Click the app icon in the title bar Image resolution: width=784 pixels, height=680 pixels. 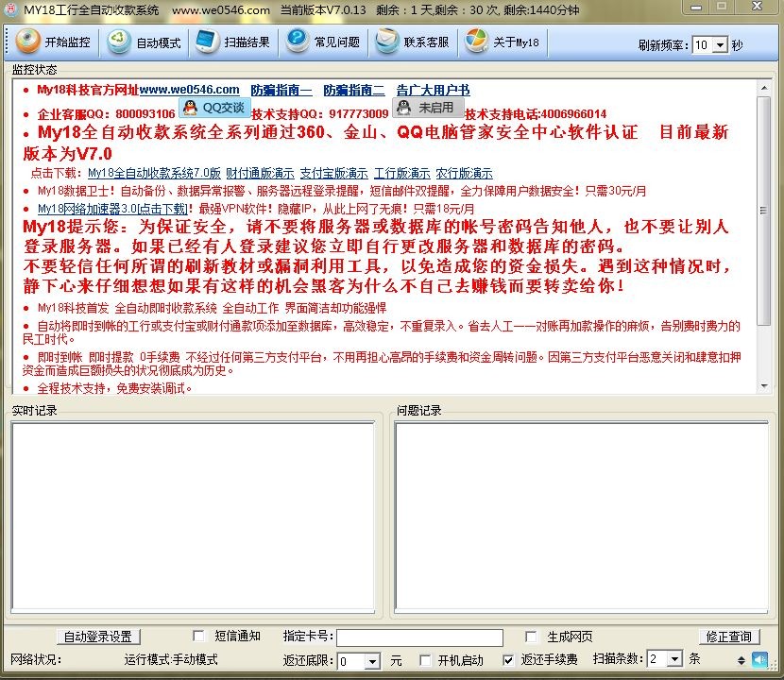tap(10, 9)
